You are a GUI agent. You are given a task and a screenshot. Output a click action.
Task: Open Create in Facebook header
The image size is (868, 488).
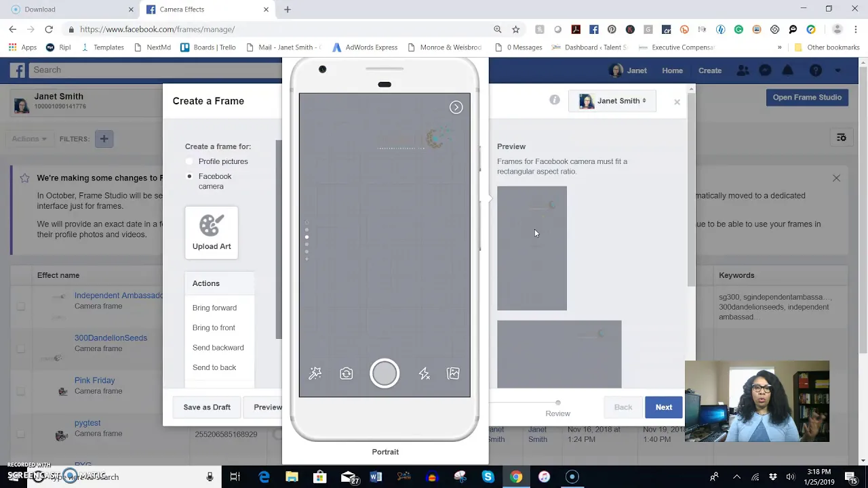click(x=710, y=70)
